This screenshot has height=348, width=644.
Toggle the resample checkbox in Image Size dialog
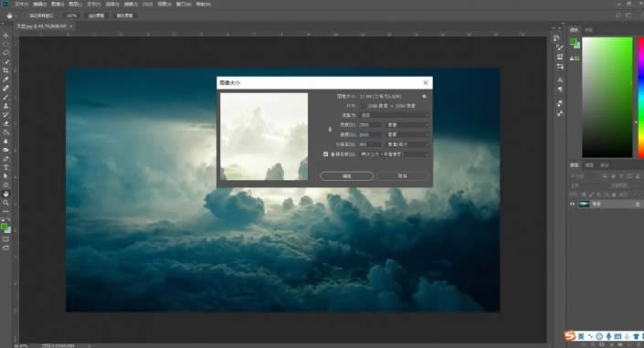pyautogui.click(x=326, y=154)
